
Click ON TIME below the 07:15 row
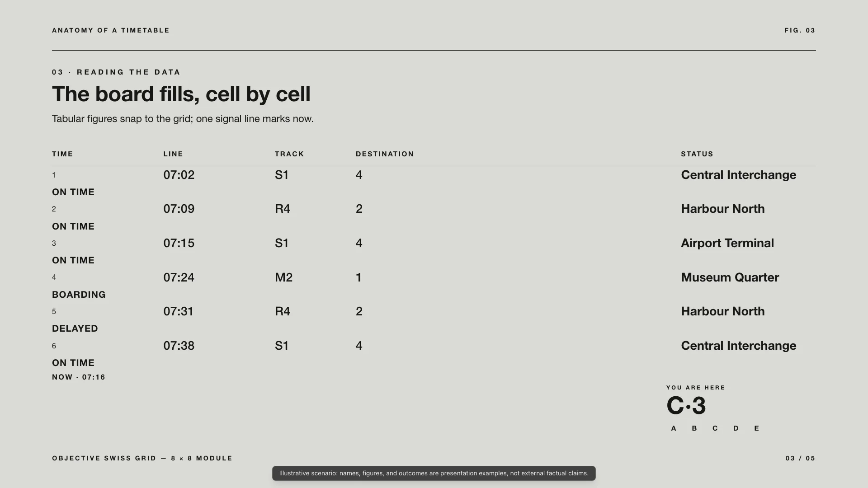point(73,260)
